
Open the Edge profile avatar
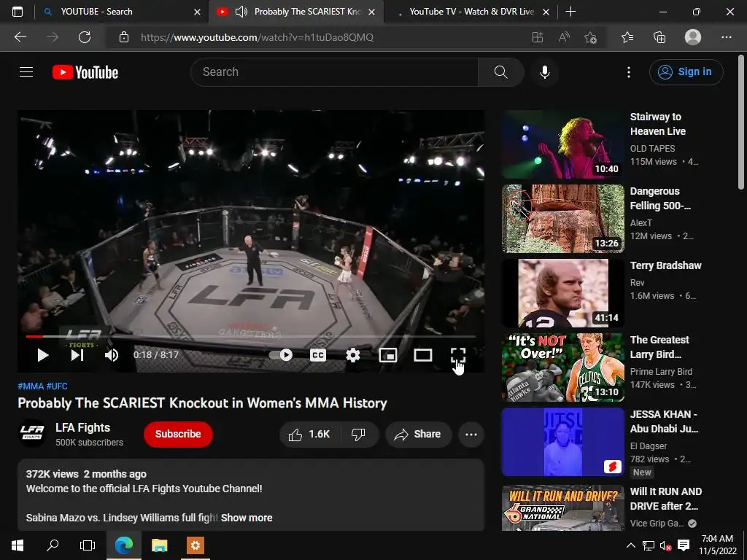693,37
